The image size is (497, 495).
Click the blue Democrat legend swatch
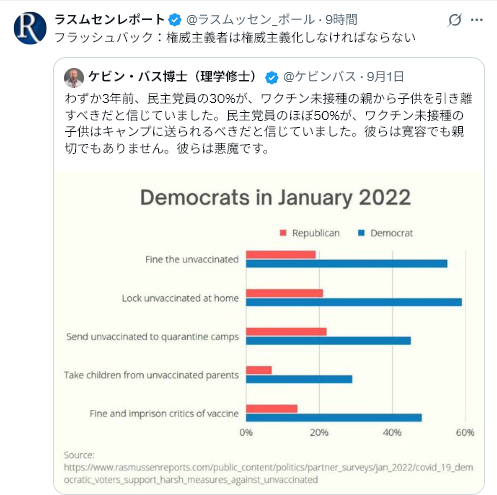pyautogui.click(x=361, y=233)
